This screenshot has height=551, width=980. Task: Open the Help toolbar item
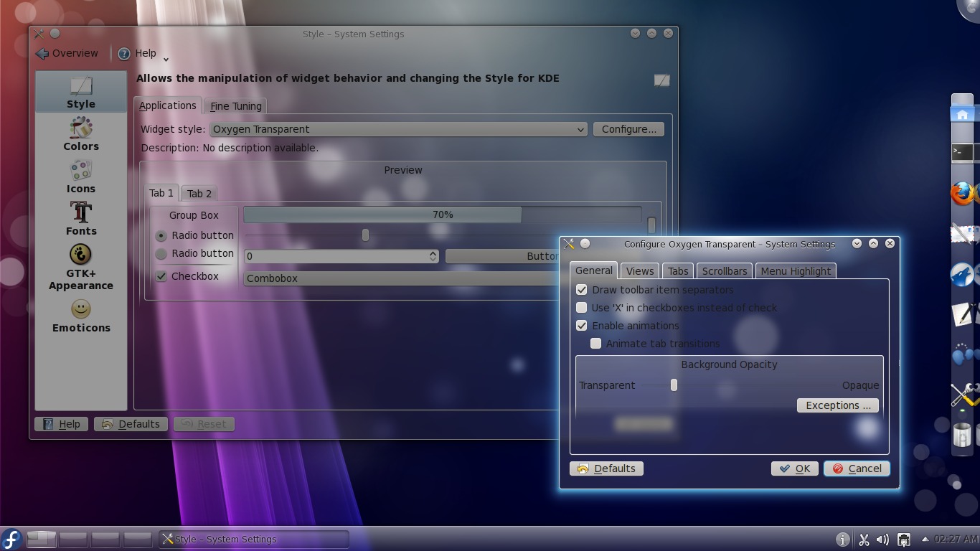point(137,53)
